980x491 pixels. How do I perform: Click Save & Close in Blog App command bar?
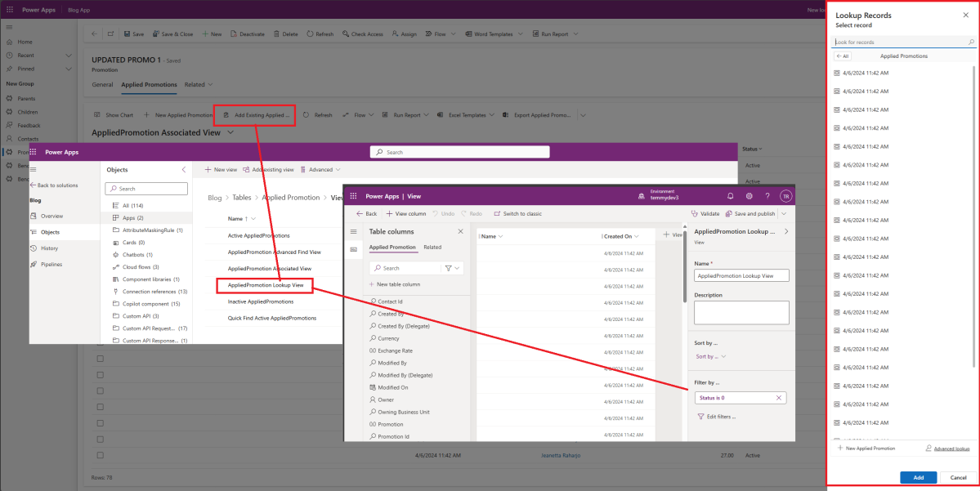(x=173, y=33)
